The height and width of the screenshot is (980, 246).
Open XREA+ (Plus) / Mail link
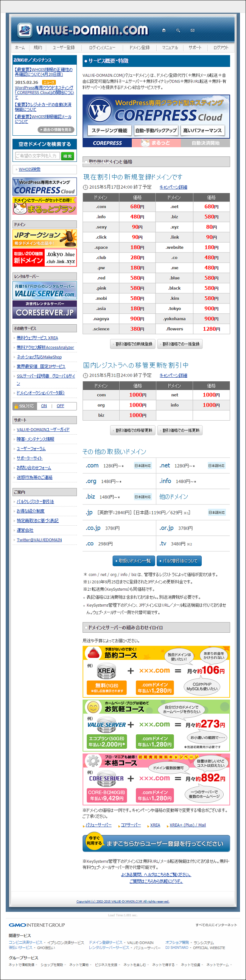(x=187, y=825)
